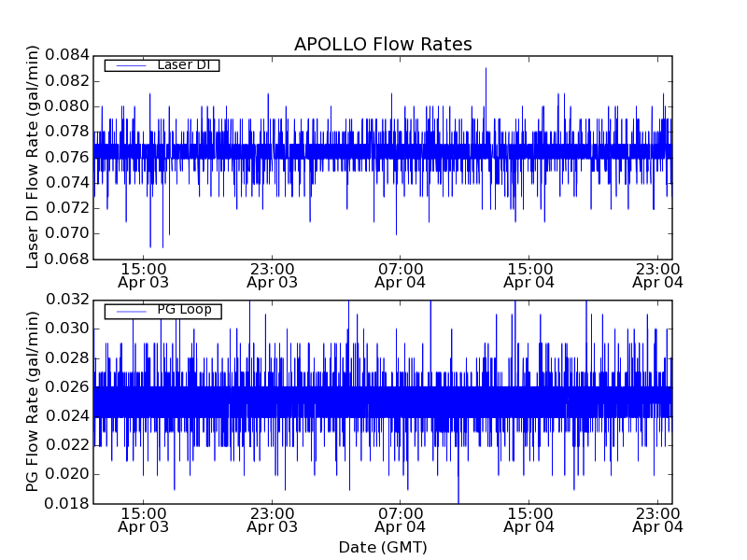Click "15:00 Apr 03" under the PG Loop plot

pyautogui.click(x=144, y=521)
